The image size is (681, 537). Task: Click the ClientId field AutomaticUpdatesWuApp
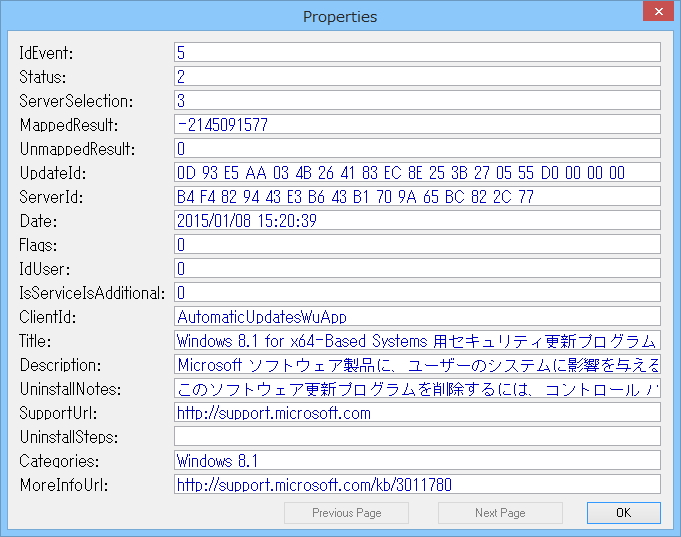click(x=417, y=317)
